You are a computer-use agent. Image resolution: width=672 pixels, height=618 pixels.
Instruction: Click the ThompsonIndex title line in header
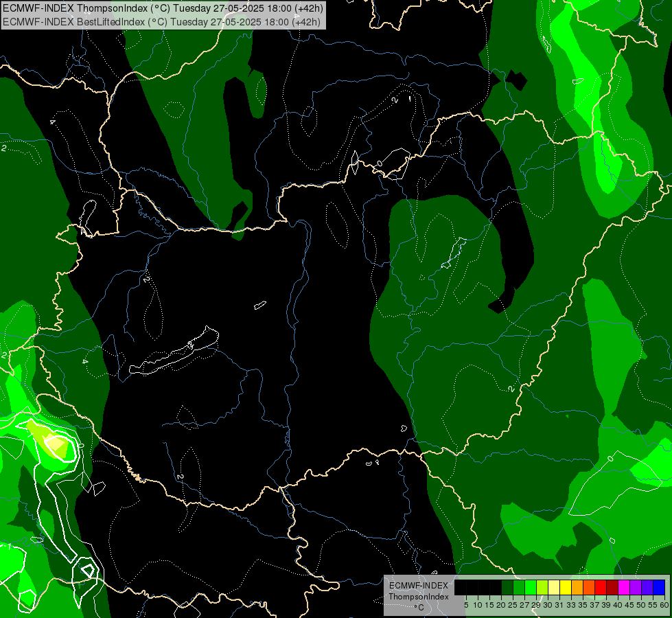tap(163, 8)
